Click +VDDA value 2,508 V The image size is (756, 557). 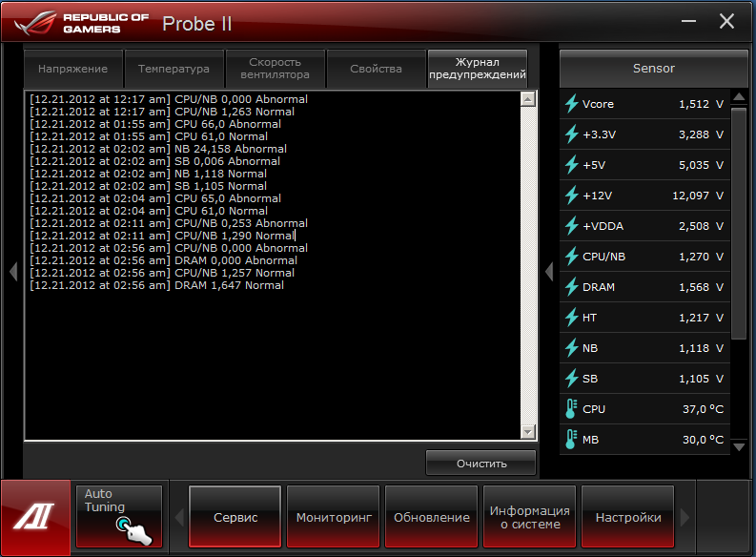click(701, 226)
